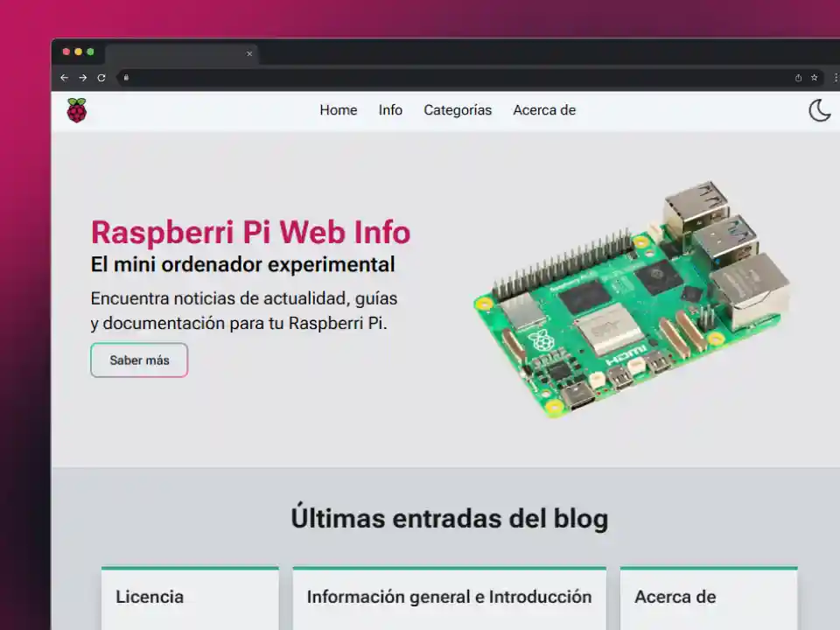Click the share icon in the address bar

tap(798, 78)
